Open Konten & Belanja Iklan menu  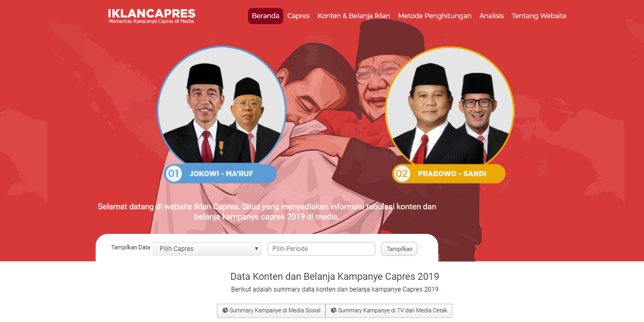pyautogui.click(x=354, y=16)
